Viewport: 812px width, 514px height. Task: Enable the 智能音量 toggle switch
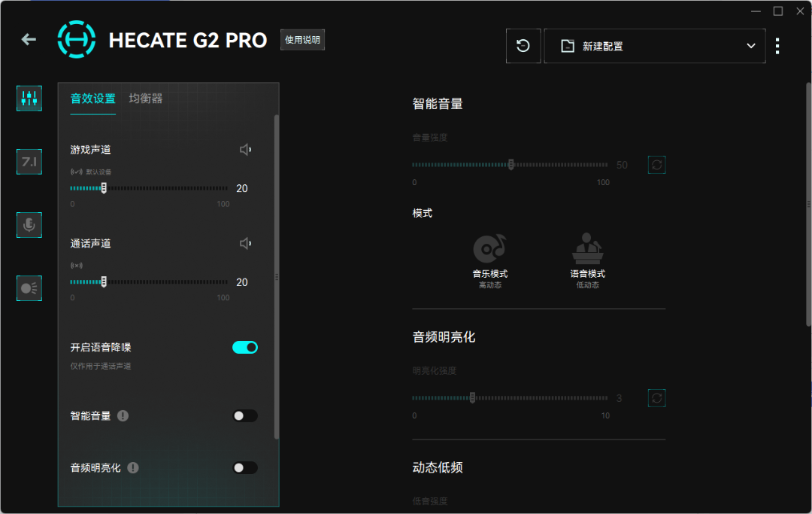click(245, 415)
